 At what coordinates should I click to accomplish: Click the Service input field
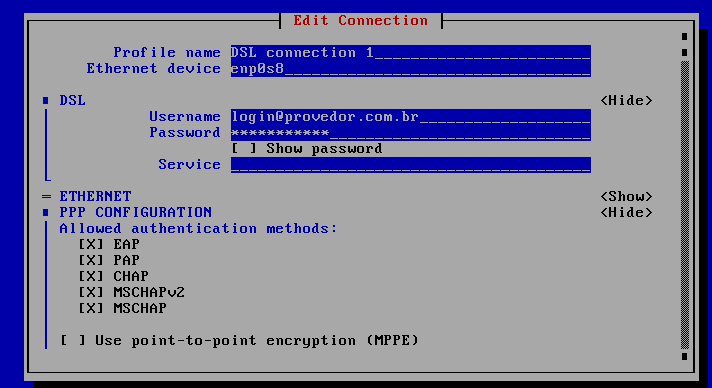(410, 164)
